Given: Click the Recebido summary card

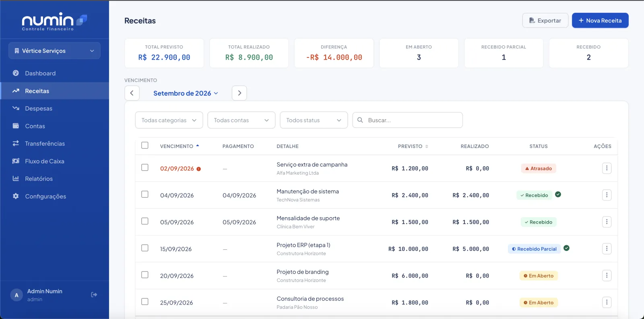Looking at the screenshot, I should pos(588,53).
